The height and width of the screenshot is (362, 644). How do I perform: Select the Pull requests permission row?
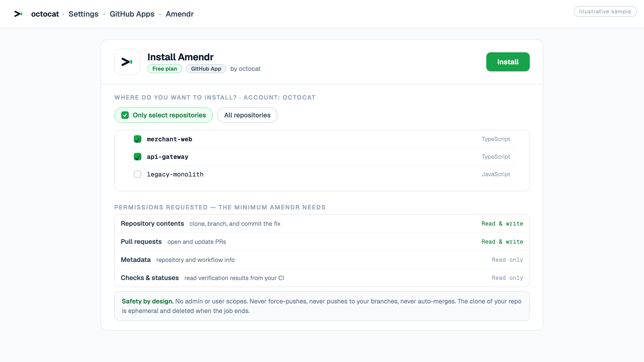pyautogui.click(x=322, y=242)
